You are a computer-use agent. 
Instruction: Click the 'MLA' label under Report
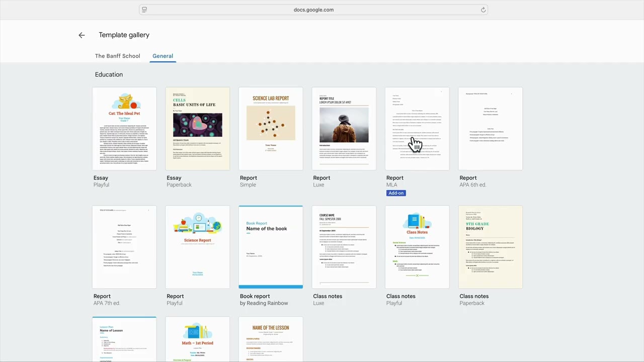click(x=391, y=185)
